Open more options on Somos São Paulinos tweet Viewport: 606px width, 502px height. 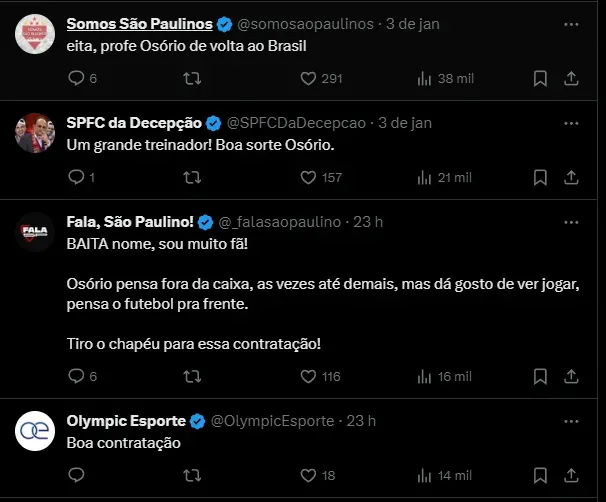[x=570, y=23]
